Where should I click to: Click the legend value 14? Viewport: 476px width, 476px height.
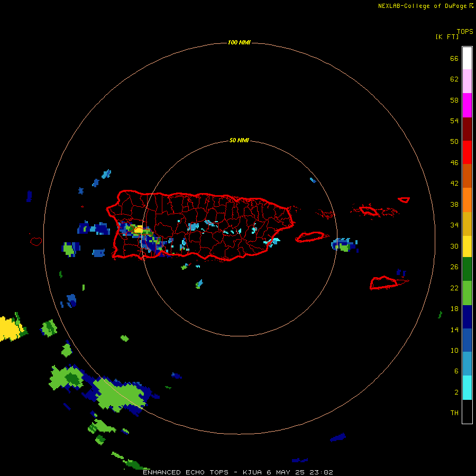[x=454, y=329]
